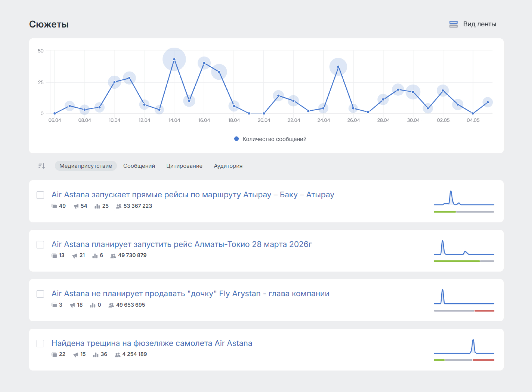The width and height of the screenshot is (532, 392).
Task: Select the Fly Arystan story checkbox
Action: click(x=40, y=294)
